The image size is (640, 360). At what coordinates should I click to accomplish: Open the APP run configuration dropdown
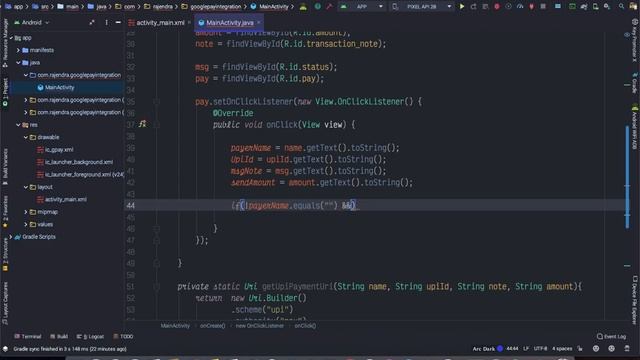click(x=362, y=7)
